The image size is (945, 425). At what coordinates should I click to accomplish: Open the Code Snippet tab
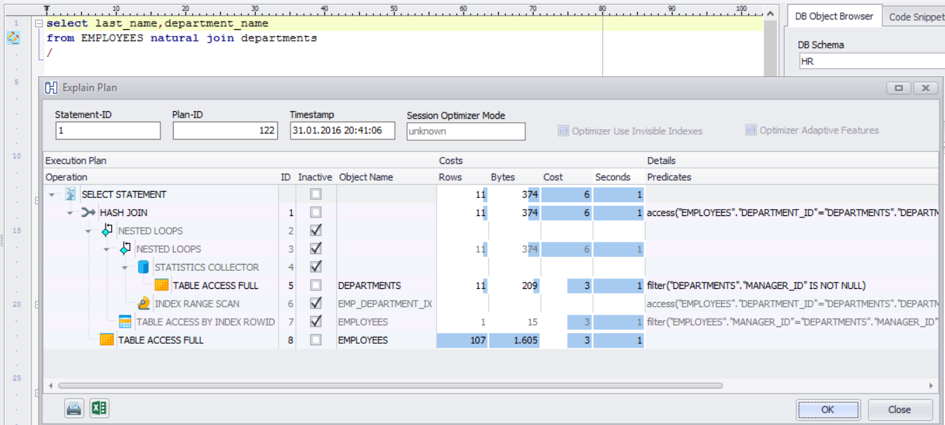pos(914,16)
